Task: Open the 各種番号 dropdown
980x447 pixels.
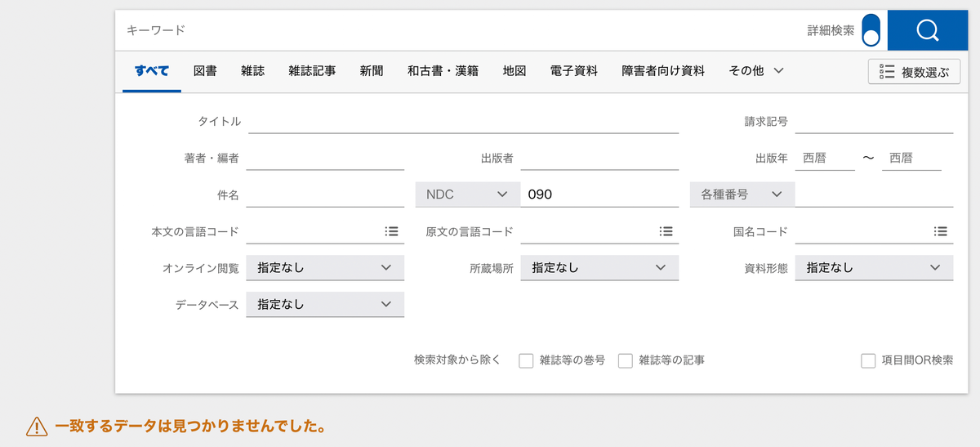Action: (742, 194)
